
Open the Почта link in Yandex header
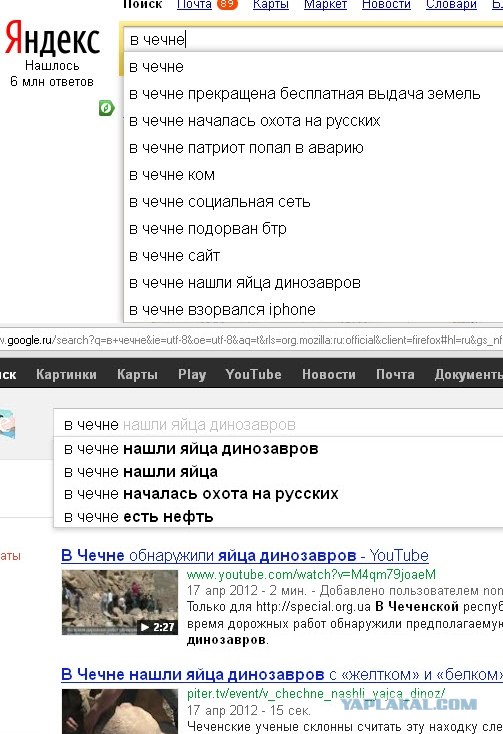tap(194, 5)
